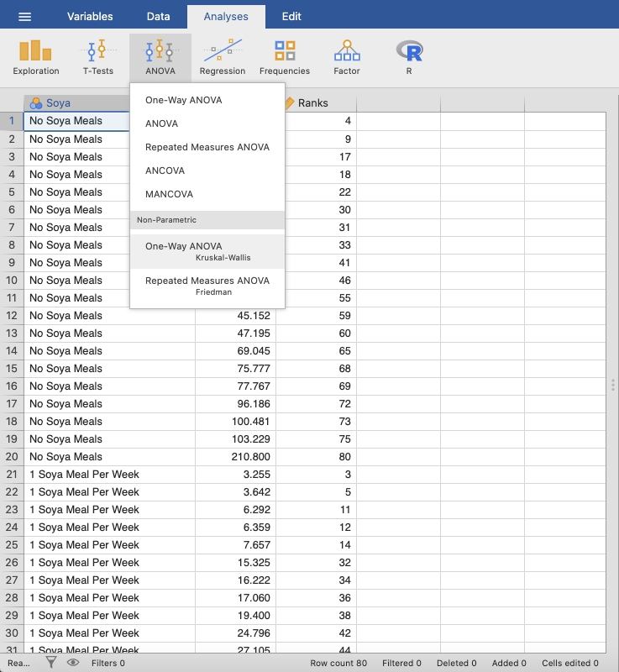Switch to the Variables tab
Viewport: 619px width, 672px height.
[90, 16]
